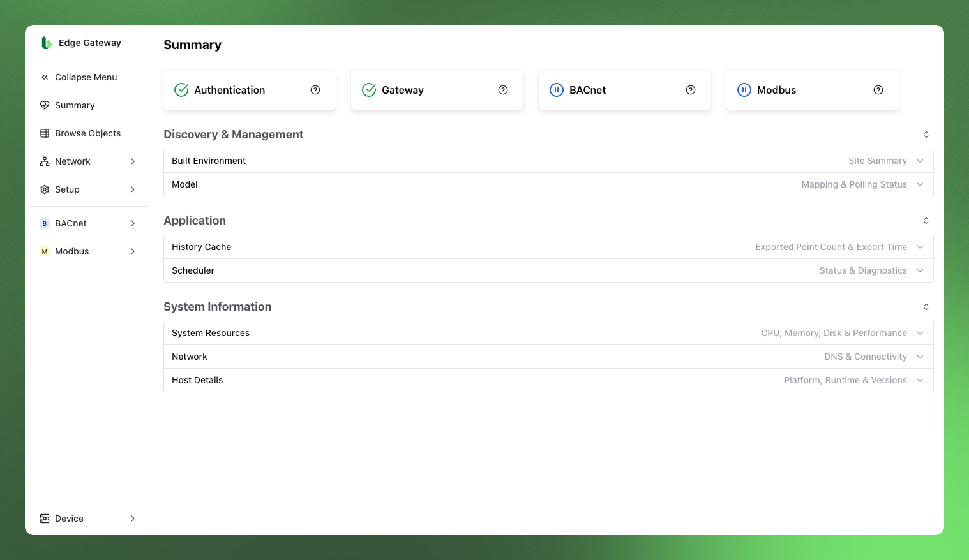Expand the BACnet sidebar submenu chevron
This screenshot has width=969, height=560.
(x=133, y=223)
